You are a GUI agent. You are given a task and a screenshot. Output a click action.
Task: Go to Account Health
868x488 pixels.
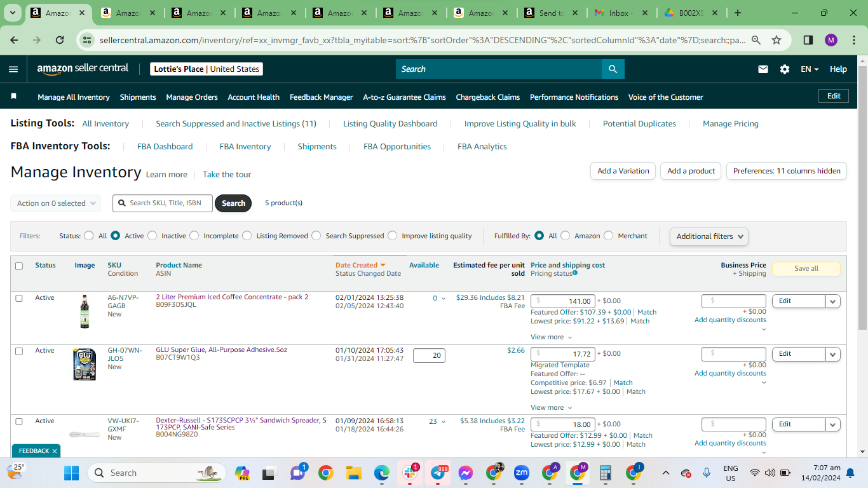[x=254, y=97]
